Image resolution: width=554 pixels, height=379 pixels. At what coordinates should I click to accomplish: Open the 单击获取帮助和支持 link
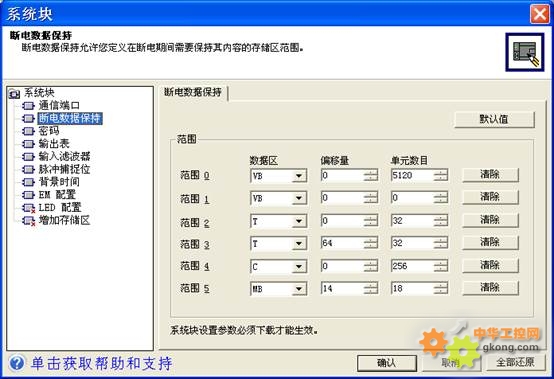[x=102, y=363]
